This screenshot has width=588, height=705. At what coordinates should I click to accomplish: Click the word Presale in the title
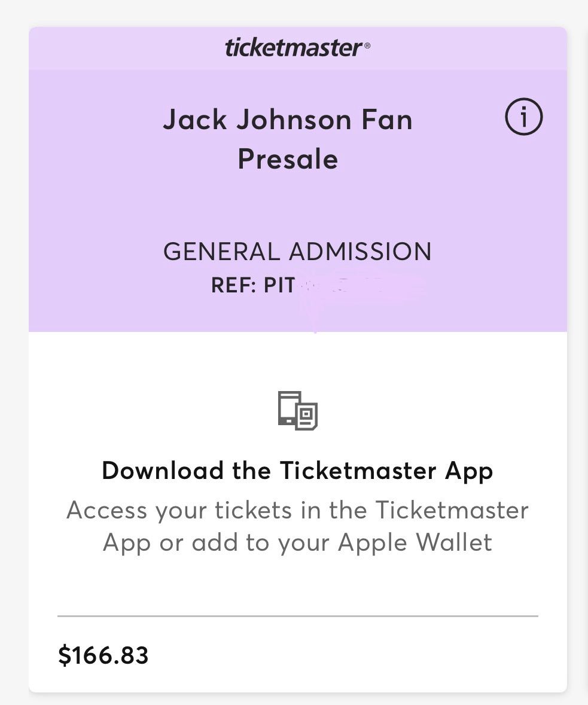[x=288, y=159]
